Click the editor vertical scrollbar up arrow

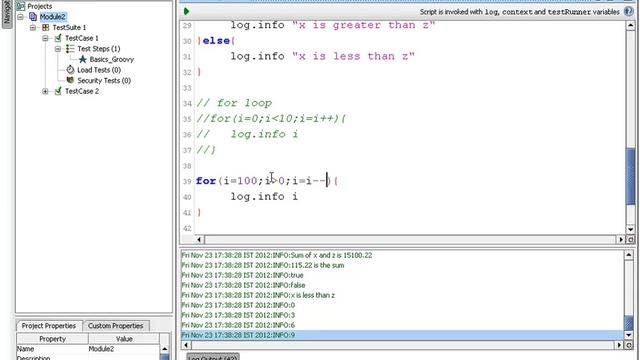630,25
